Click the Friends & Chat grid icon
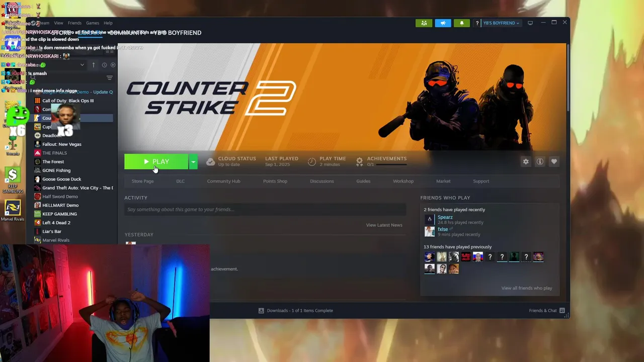The image size is (644, 362). (562, 310)
